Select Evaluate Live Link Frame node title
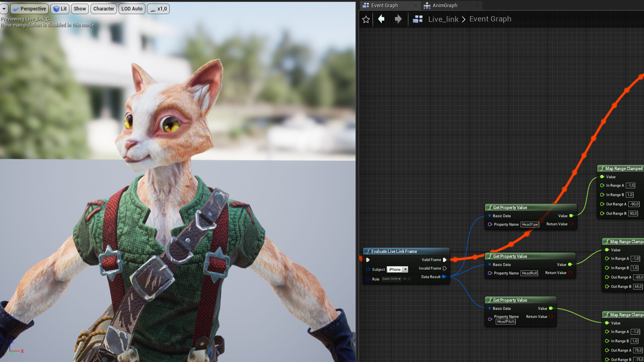Viewport: 644px width, 362px height. 394,251
